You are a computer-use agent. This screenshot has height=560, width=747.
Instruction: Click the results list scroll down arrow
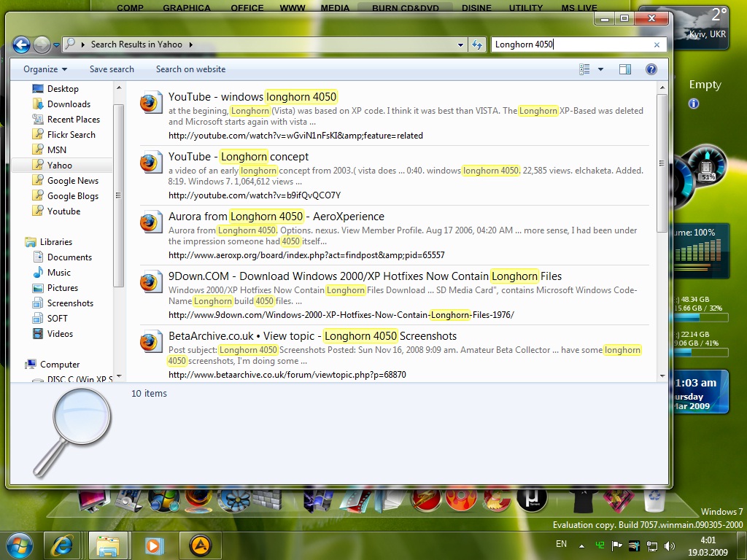662,376
